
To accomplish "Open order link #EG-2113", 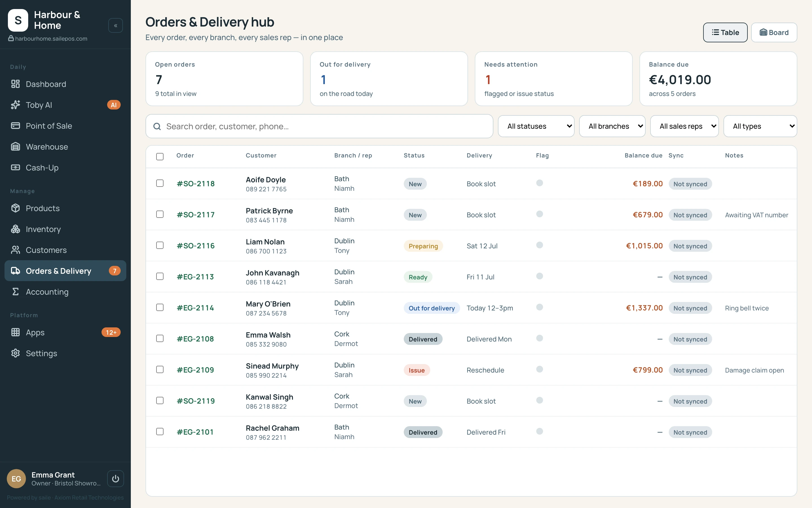I will click(195, 277).
